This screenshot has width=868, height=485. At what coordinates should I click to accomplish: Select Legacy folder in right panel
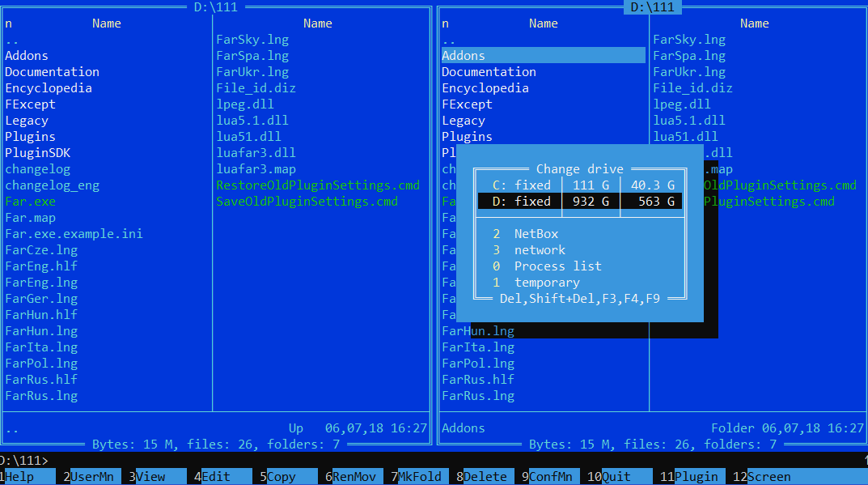[464, 121]
